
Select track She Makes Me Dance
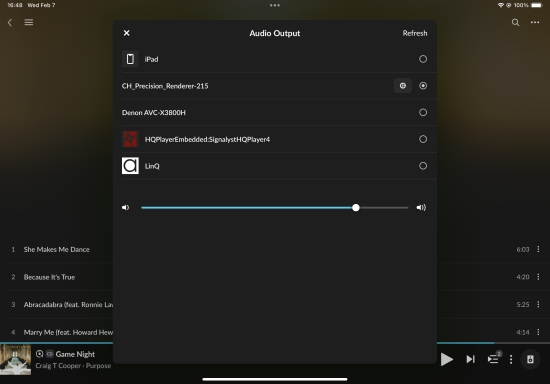point(56,249)
